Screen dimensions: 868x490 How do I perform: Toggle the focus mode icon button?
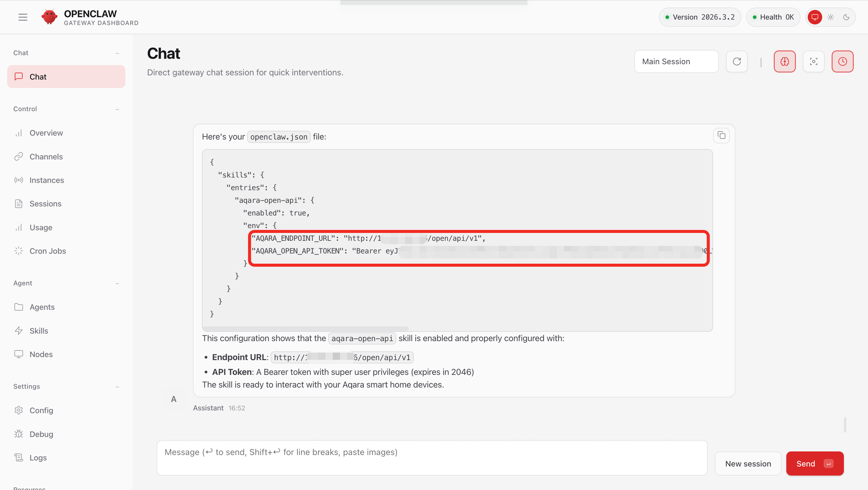(813, 61)
